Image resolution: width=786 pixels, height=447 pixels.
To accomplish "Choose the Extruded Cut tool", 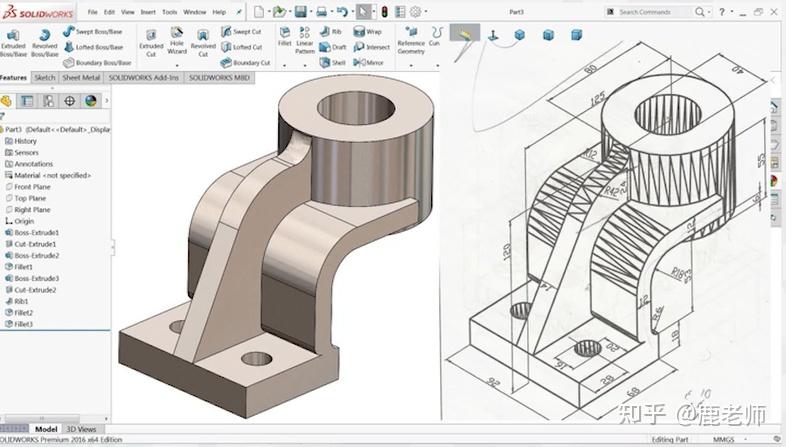I will click(151, 39).
